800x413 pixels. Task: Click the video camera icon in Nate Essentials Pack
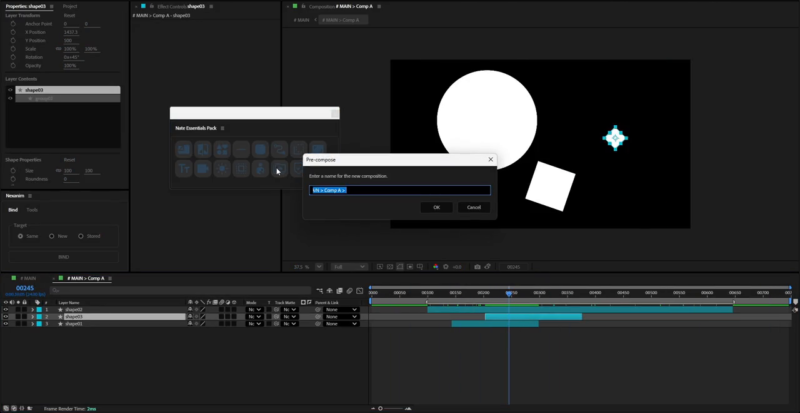click(x=203, y=168)
